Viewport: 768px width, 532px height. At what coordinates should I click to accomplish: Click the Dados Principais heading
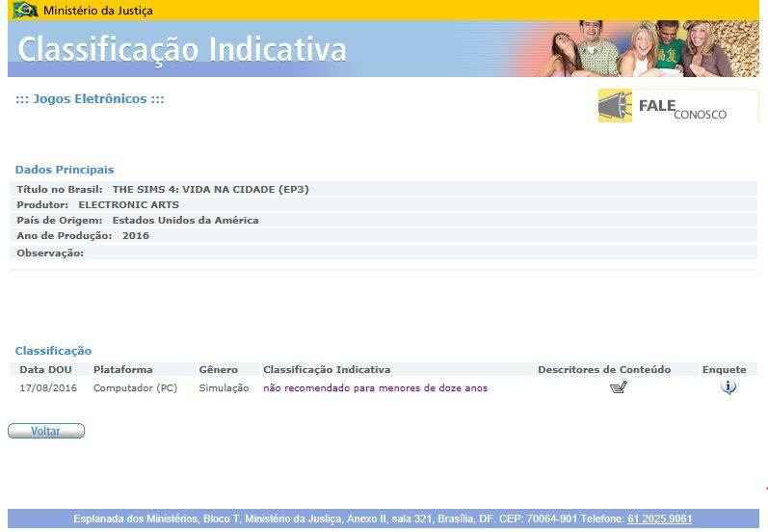(65, 170)
